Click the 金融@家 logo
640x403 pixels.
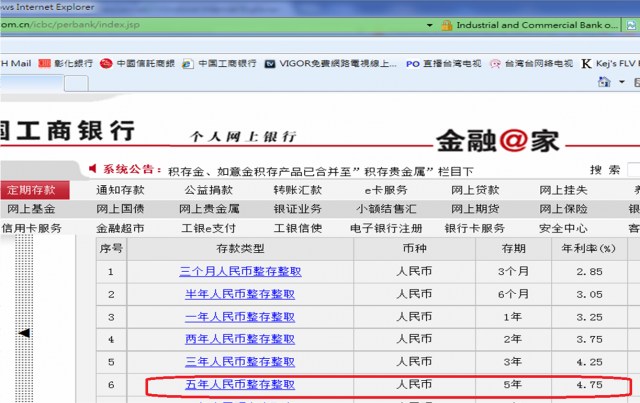[498, 141]
